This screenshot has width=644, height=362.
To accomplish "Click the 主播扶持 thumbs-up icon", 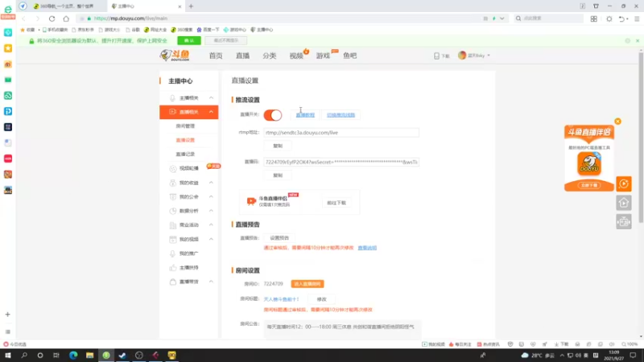I will 173,268.
